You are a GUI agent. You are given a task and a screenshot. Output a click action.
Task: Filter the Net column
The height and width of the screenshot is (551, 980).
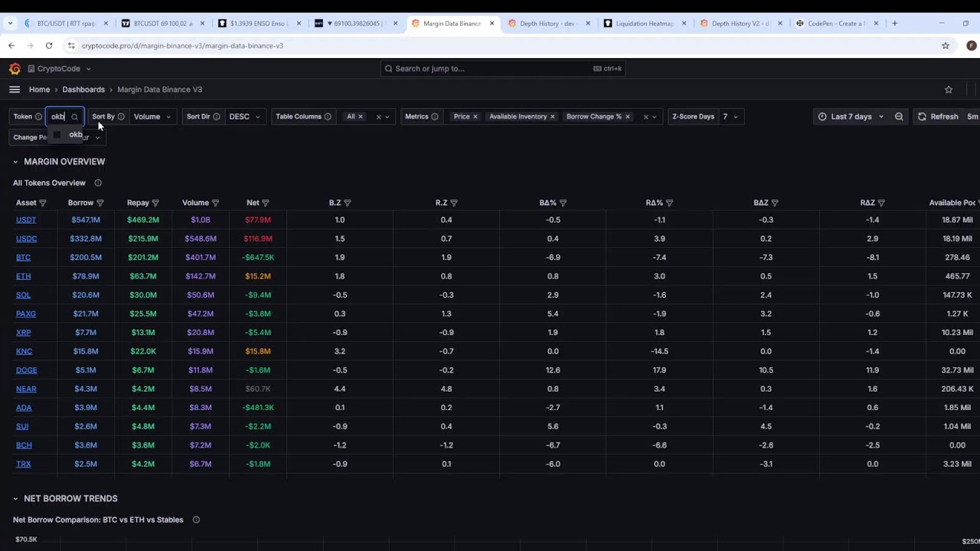266,203
